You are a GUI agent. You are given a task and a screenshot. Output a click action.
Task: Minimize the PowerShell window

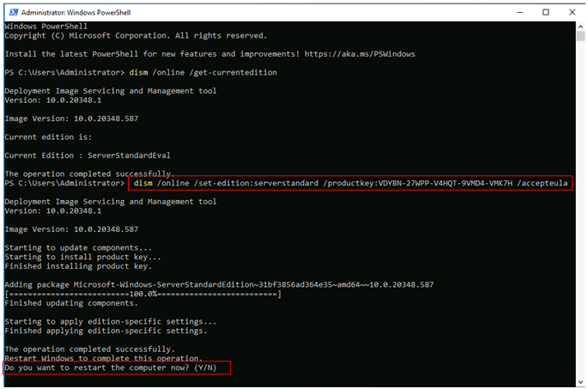(x=519, y=12)
